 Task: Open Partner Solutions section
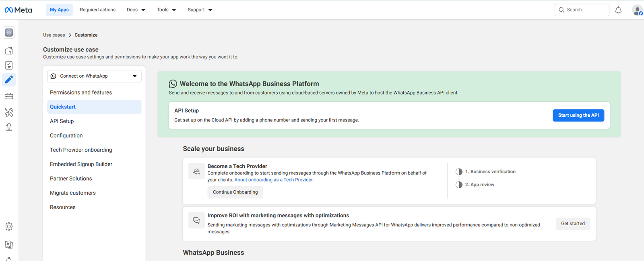94,179
